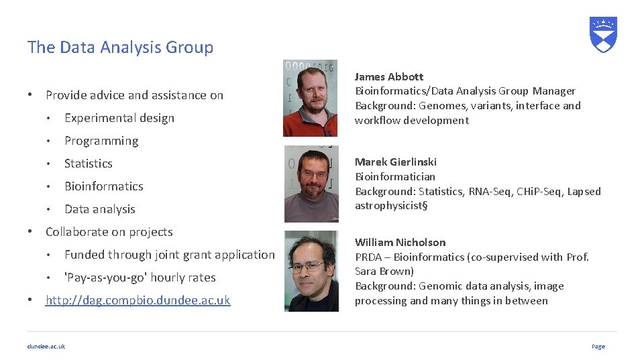Viewport: 644px width, 362px height.
Task: Click the University of Dundee shield logo
Action: 603,34
